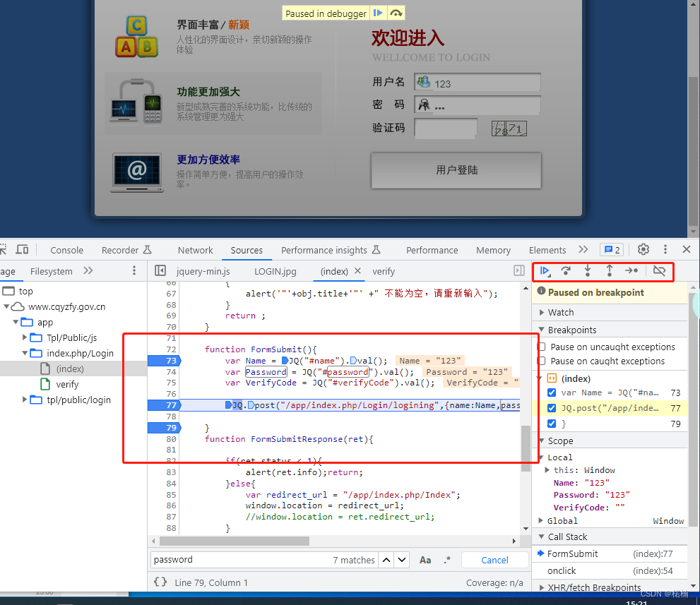Resume script execution in debugger toolbar
The image size is (700, 605).
click(545, 271)
